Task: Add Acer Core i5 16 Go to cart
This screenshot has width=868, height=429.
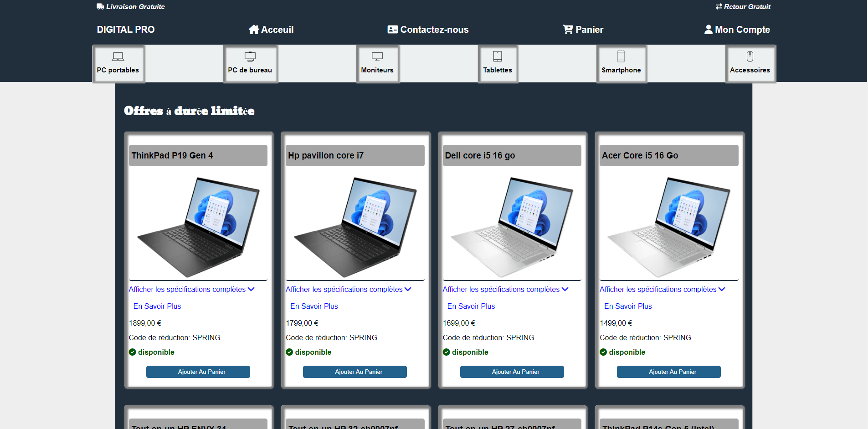Action: [669, 372]
